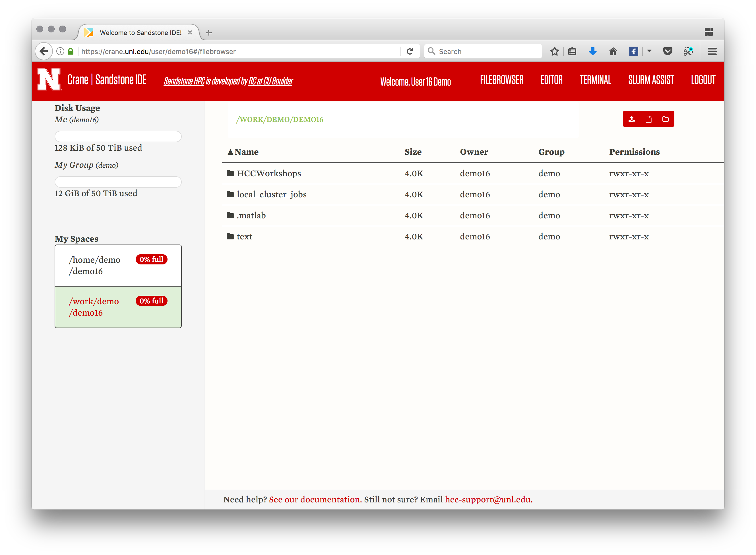Screen dimensions: 756x555
Task: Sort by Name column arrow
Action: coord(230,152)
